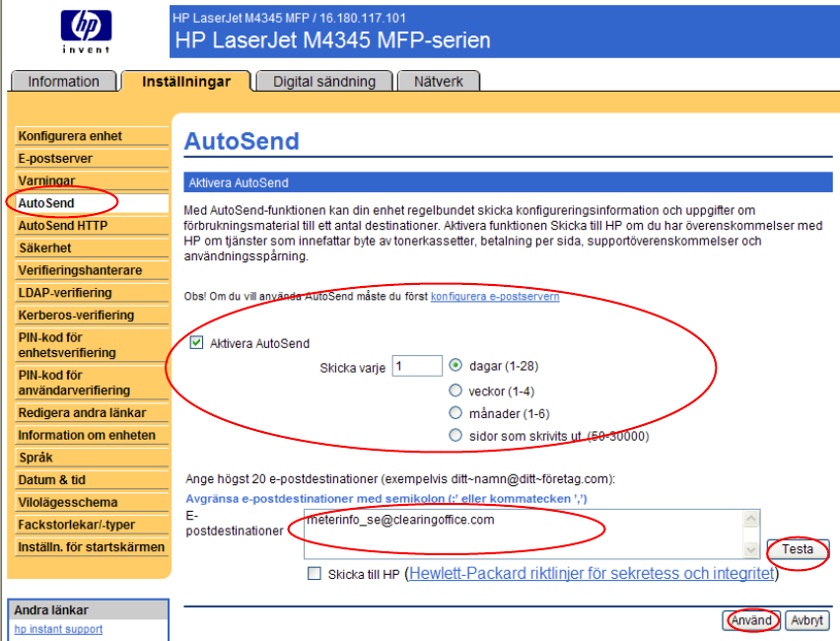Open Inställn. för startskärmen
Viewport: 840px width, 641px height.
click(92, 547)
